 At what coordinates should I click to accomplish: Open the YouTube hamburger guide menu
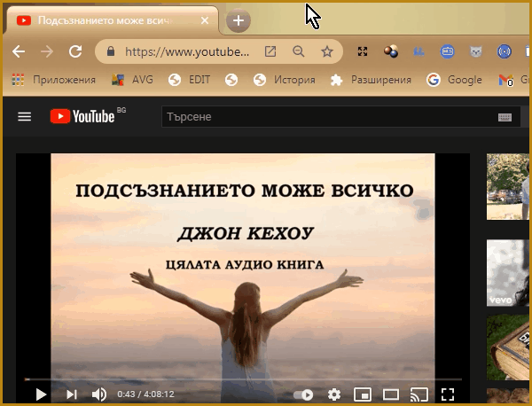[x=25, y=116]
